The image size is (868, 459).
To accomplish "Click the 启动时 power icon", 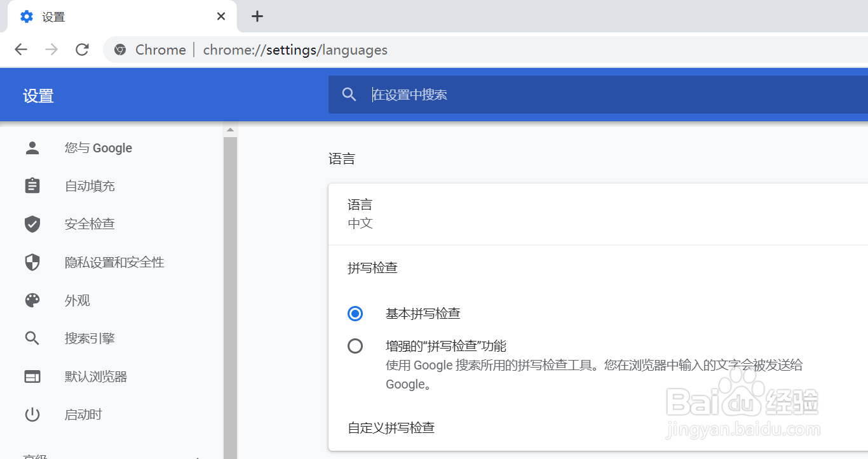I will [x=32, y=415].
